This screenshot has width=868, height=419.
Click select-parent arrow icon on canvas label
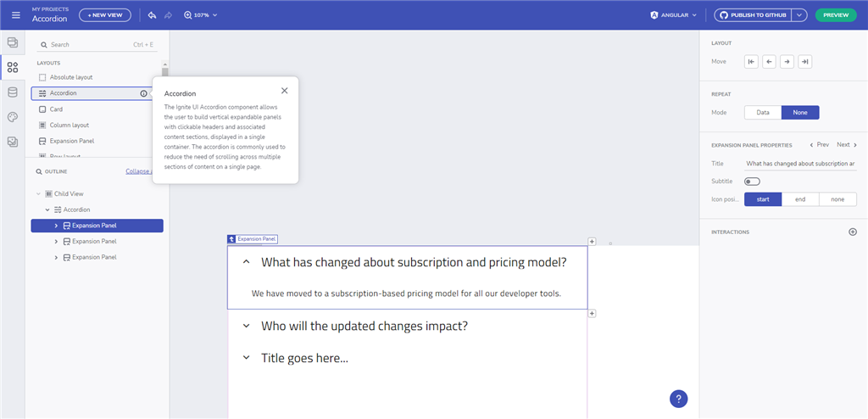[231, 239]
